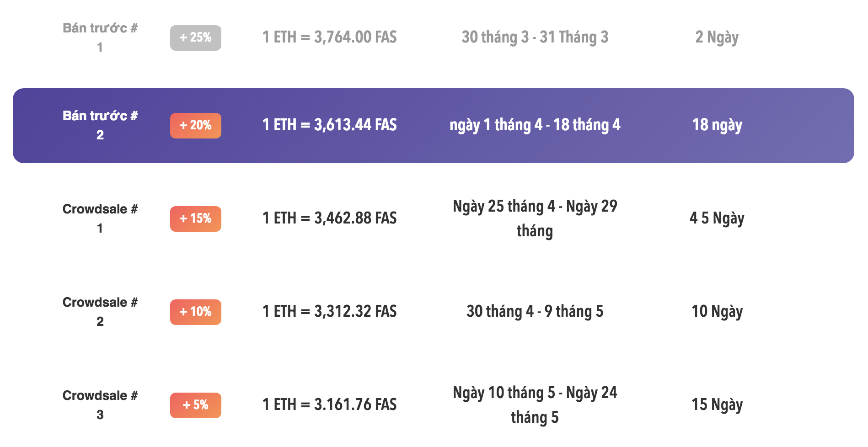Select the rate 1 ETH = 3,613.44 FAS
Image resolution: width=868 pixels, height=447 pixels.
[330, 125]
